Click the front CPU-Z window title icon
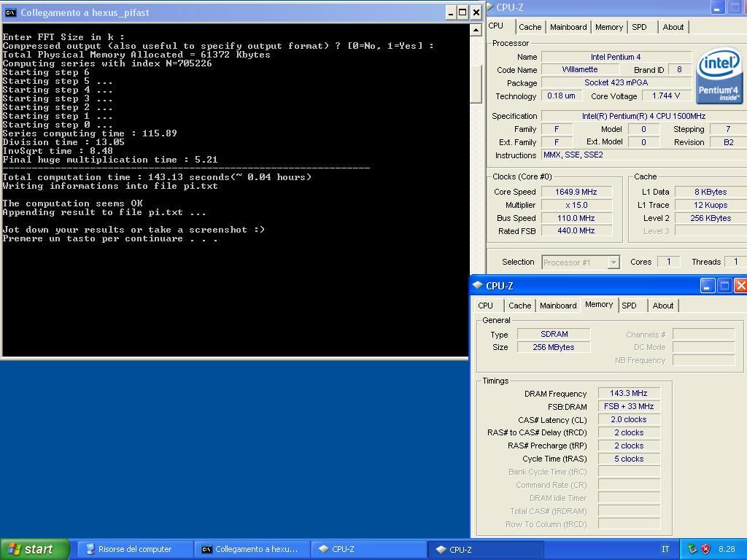 coord(477,286)
